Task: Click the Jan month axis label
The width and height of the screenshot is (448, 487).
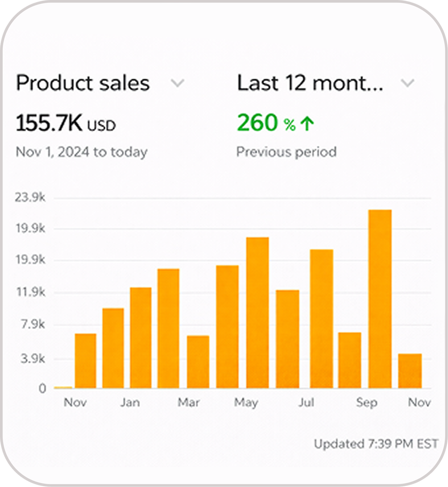Action: point(130,402)
